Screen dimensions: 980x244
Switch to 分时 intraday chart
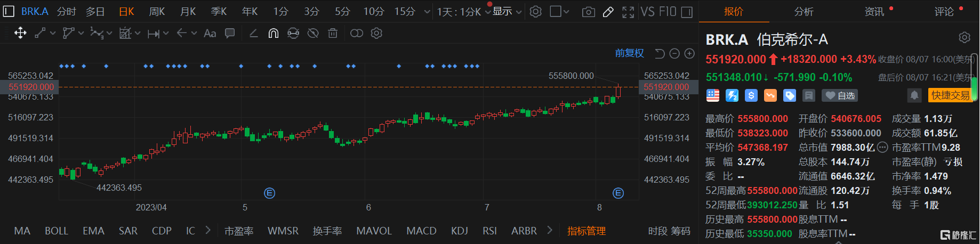pos(67,11)
